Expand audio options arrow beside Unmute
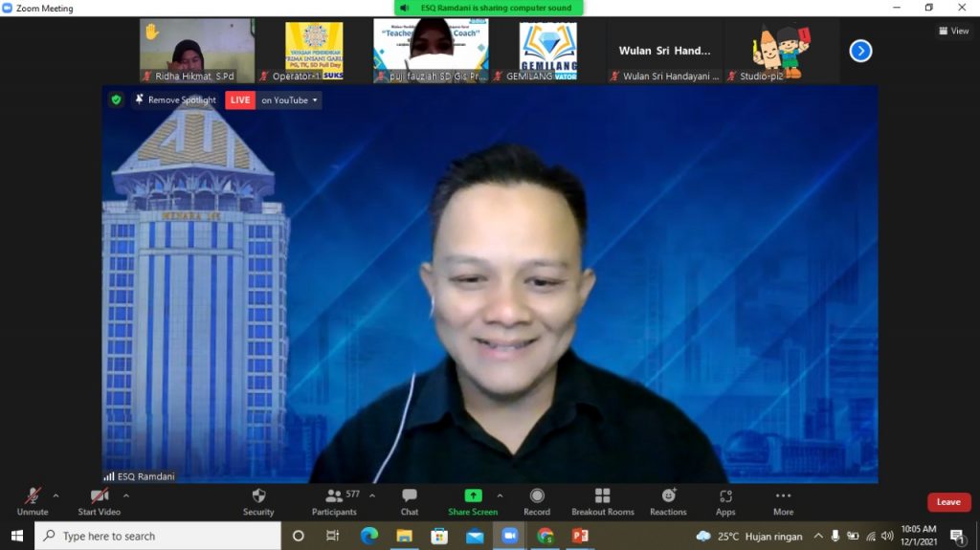 pos(56,495)
